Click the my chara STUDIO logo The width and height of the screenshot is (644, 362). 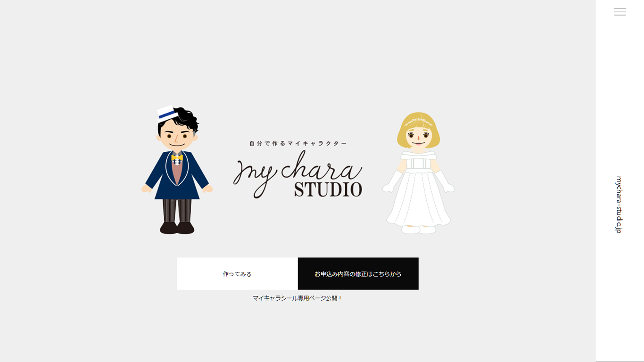(x=298, y=174)
